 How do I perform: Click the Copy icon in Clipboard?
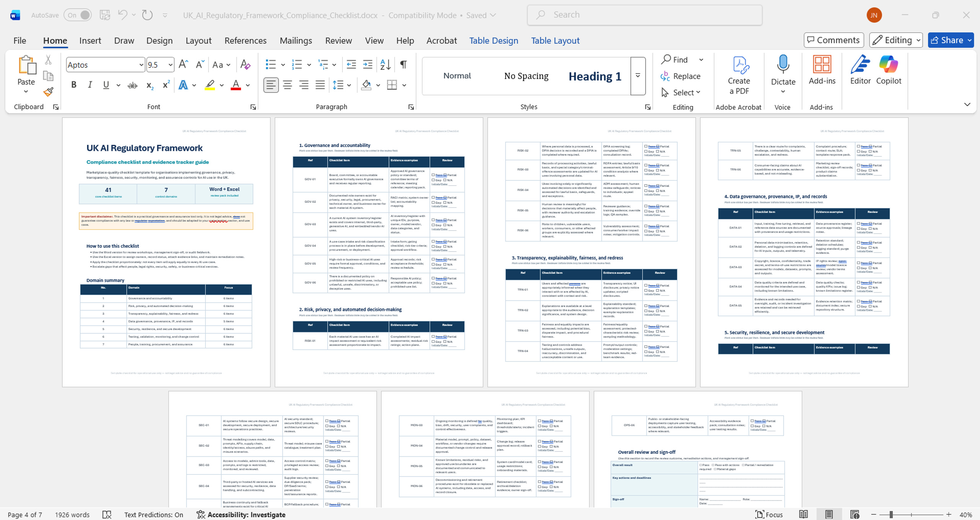coord(48,76)
